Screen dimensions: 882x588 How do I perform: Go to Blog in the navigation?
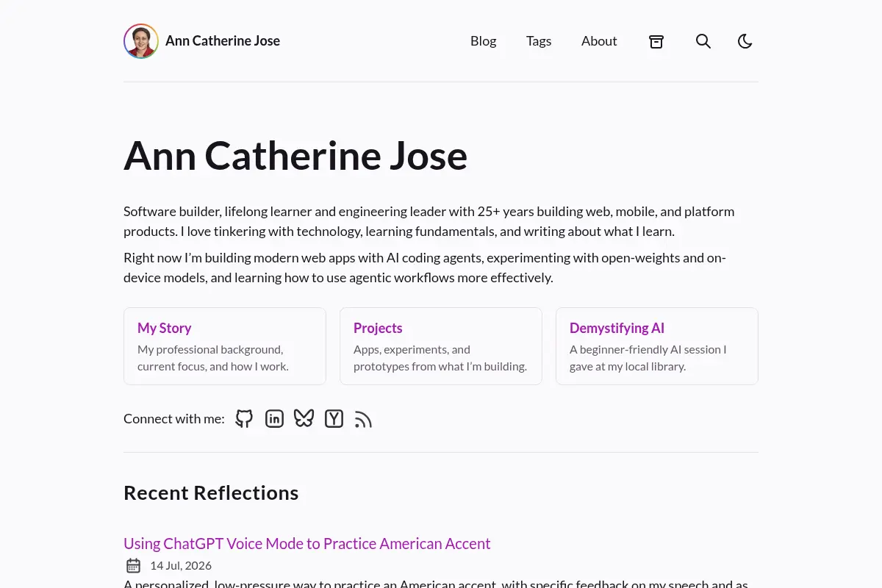(484, 41)
